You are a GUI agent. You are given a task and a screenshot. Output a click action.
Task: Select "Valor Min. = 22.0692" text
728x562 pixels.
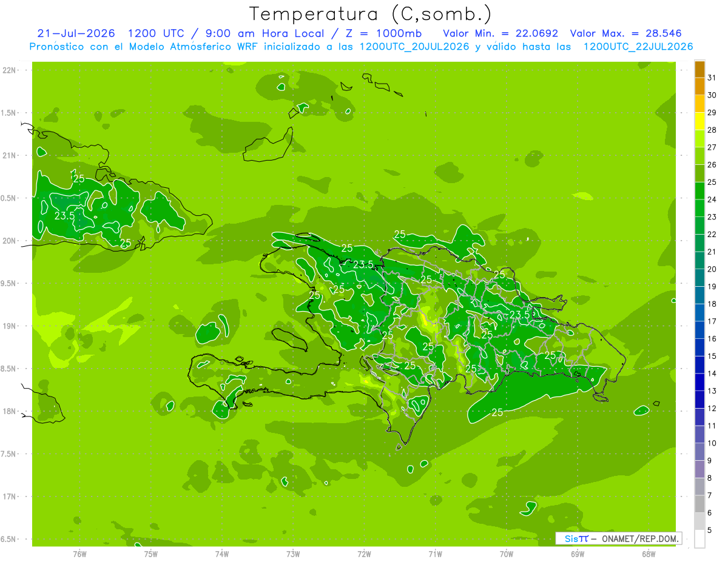pyautogui.click(x=500, y=33)
